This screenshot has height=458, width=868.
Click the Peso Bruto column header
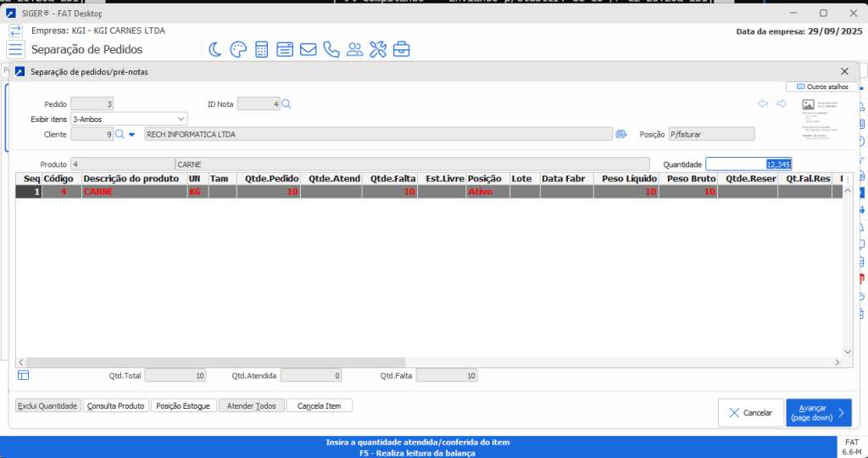pyautogui.click(x=688, y=178)
